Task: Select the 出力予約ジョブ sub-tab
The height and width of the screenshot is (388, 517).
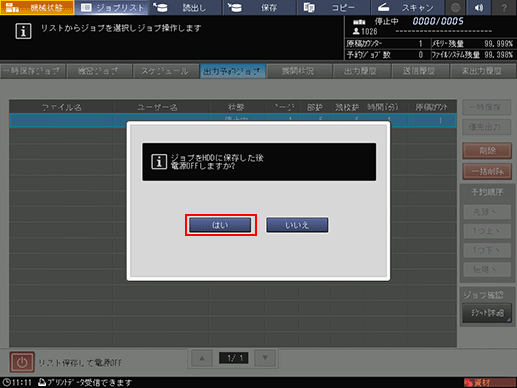Action: (x=233, y=71)
